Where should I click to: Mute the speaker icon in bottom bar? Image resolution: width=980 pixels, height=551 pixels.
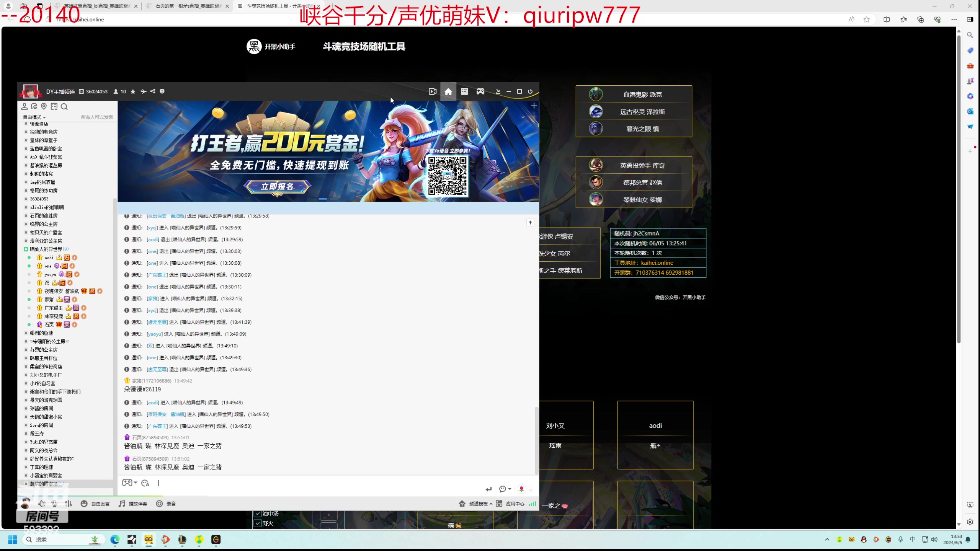(x=42, y=504)
